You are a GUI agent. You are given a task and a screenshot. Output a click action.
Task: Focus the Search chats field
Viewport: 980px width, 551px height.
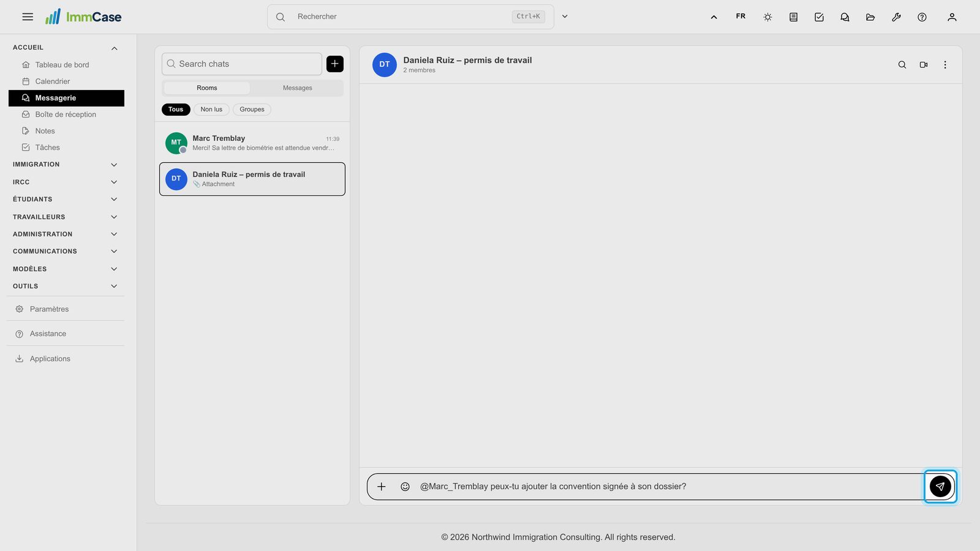[242, 64]
